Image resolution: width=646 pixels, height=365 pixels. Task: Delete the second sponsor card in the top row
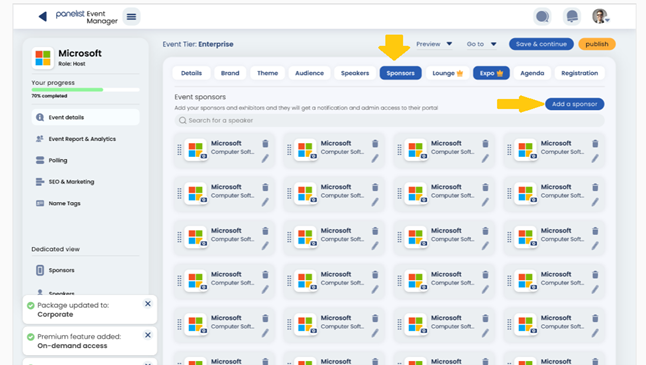[375, 143]
